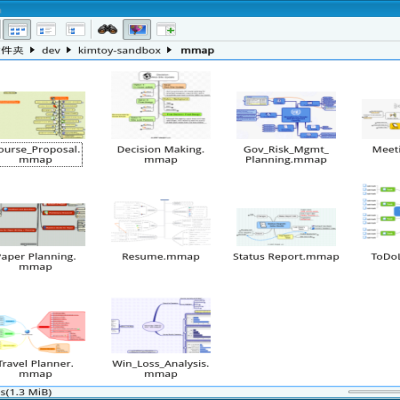Adjust the status bar zoom slider

(374, 392)
